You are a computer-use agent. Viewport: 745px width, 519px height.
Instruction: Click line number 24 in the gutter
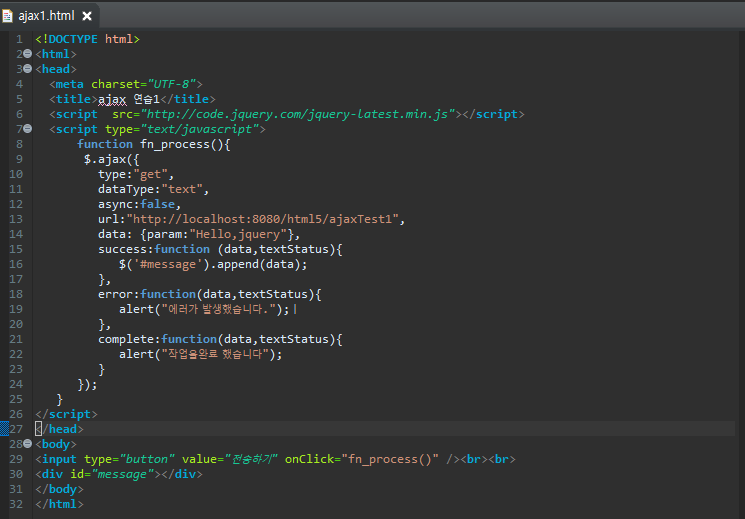pyautogui.click(x=16, y=384)
